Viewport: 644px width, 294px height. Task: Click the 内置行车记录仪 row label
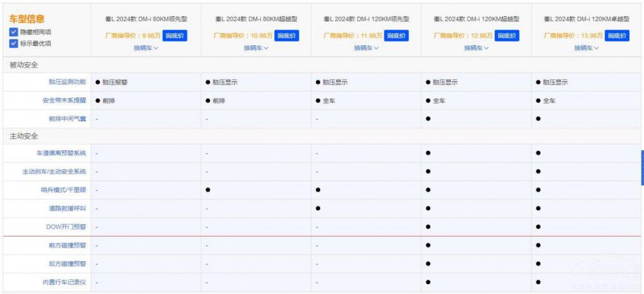(x=64, y=282)
